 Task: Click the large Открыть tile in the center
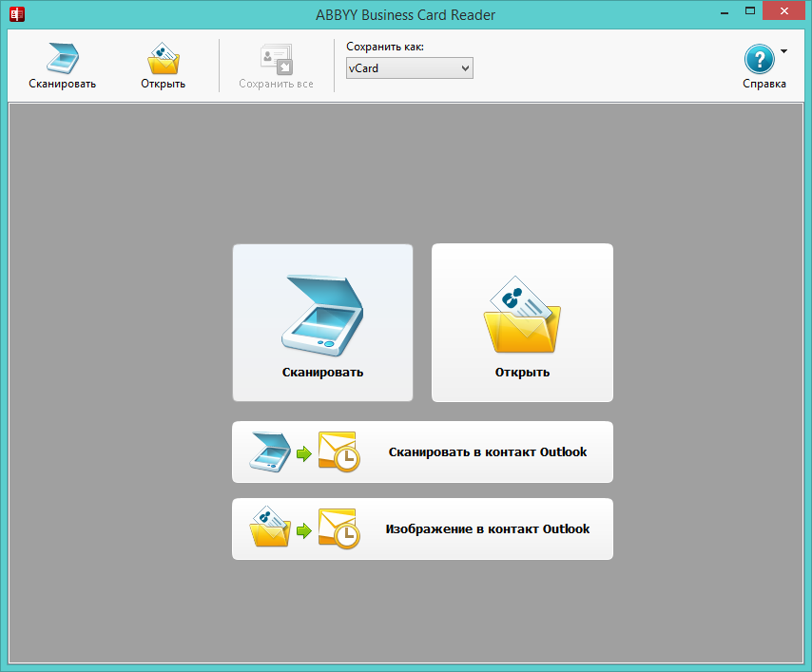(522, 322)
